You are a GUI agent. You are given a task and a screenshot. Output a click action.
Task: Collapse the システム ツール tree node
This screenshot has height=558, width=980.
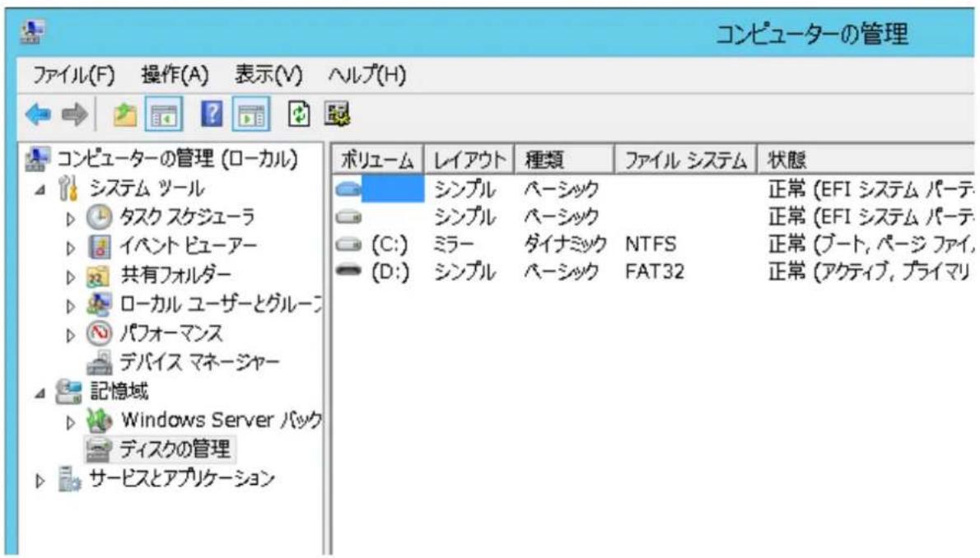(40, 190)
